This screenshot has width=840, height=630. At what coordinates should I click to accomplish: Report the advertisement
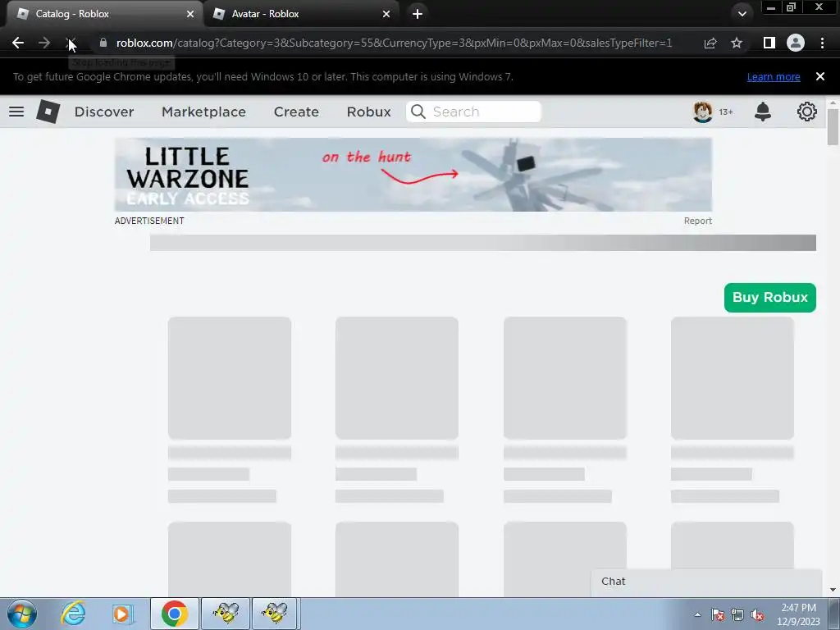click(697, 221)
